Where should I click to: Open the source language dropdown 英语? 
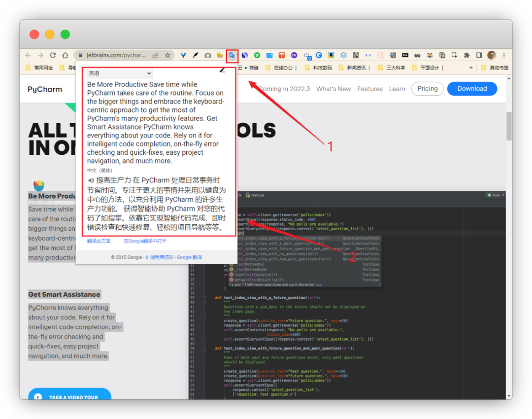click(x=120, y=73)
